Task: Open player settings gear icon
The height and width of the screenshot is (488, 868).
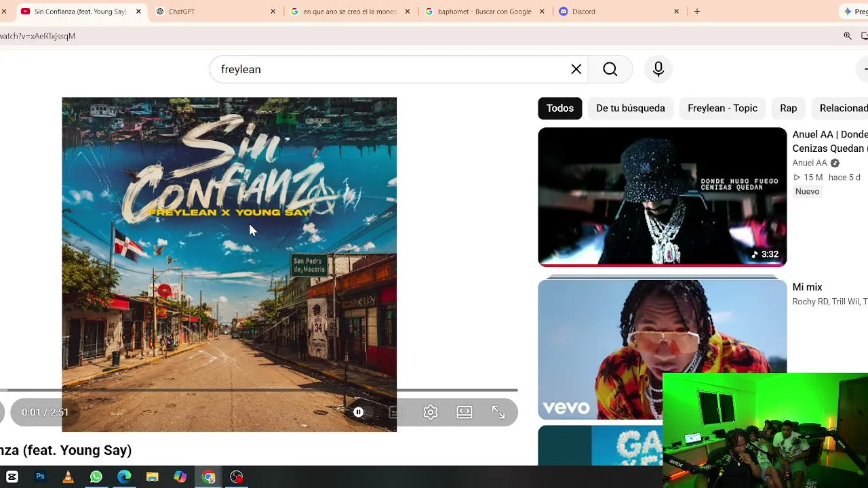Action: pyautogui.click(x=431, y=412)
